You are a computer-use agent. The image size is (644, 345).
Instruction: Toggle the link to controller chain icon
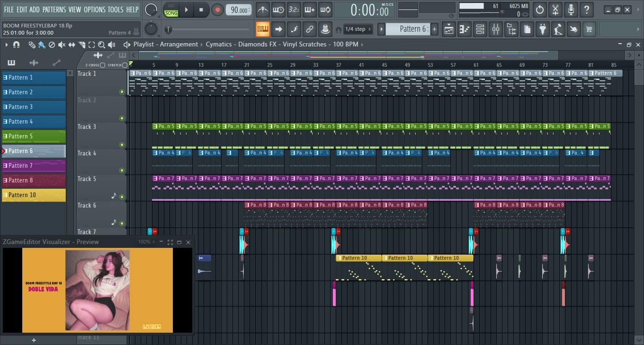click(x=309, y=29)
